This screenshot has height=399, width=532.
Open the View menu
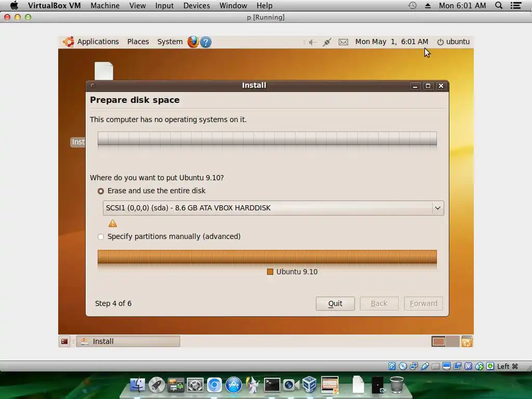[137, 5]
